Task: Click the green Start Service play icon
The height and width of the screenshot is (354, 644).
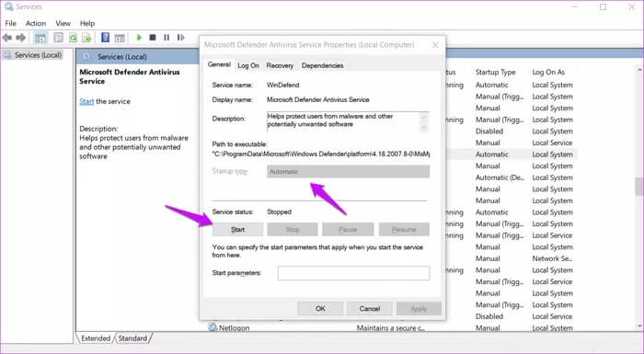Action: click(139, 38)
